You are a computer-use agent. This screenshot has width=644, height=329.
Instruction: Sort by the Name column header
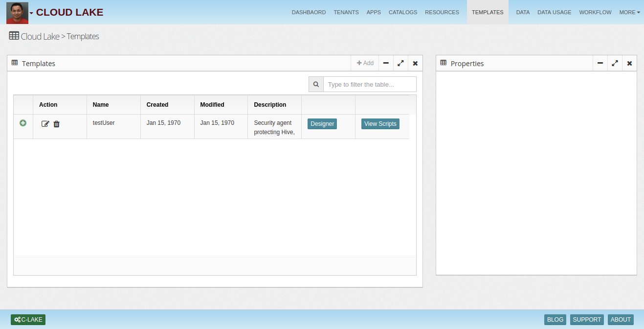point(101,105)
